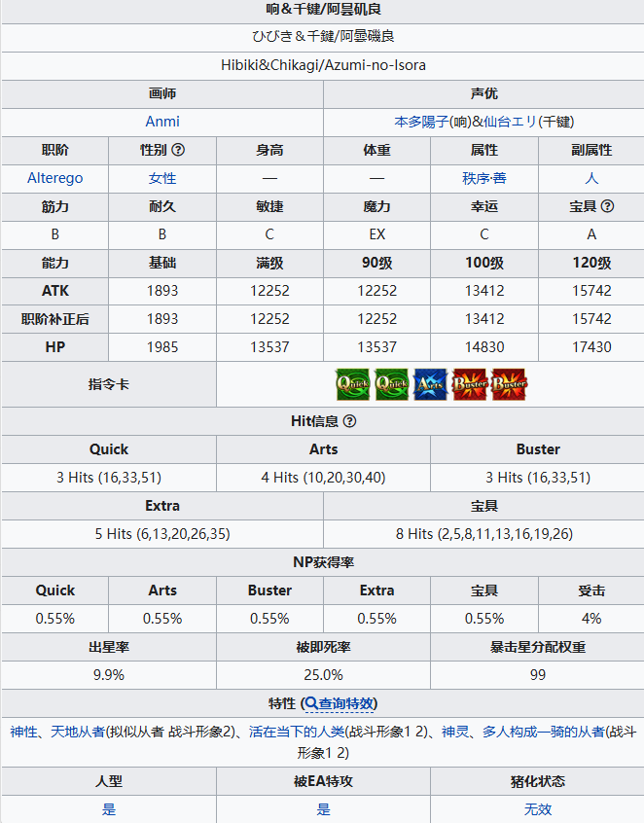Open the 神性 trait link
Image resolution: width=644 pixels, height=823 pixels.
tap(23, 732)
